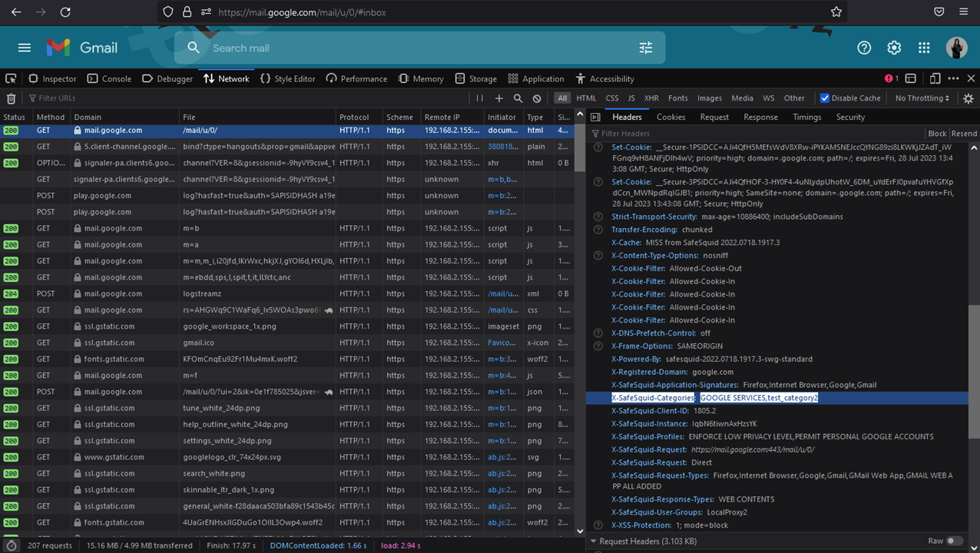Open the Firefox hamburger menu
The image size is (980, 553).
(x=963, y=12)
